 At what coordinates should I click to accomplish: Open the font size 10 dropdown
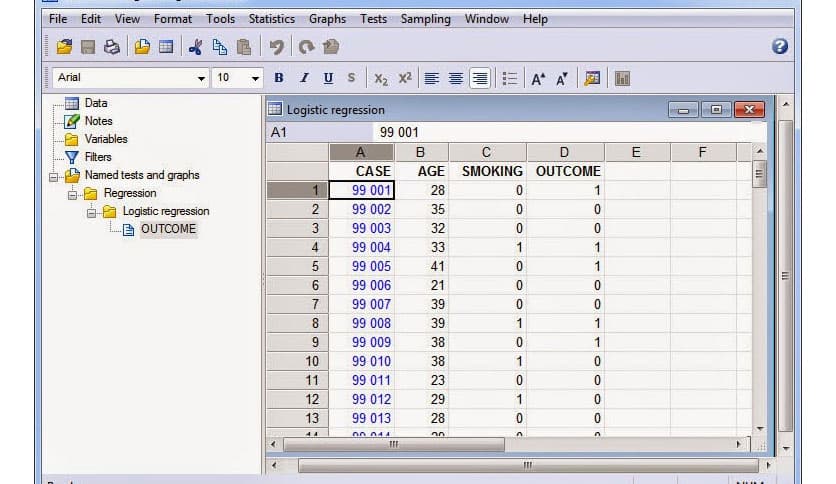255,78
